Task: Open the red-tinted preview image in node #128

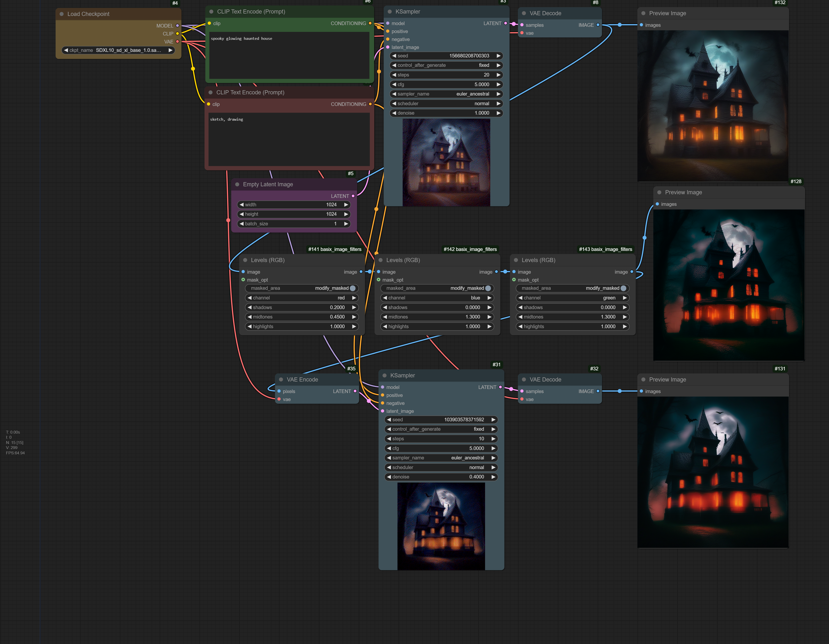Action: pos(729,285)
